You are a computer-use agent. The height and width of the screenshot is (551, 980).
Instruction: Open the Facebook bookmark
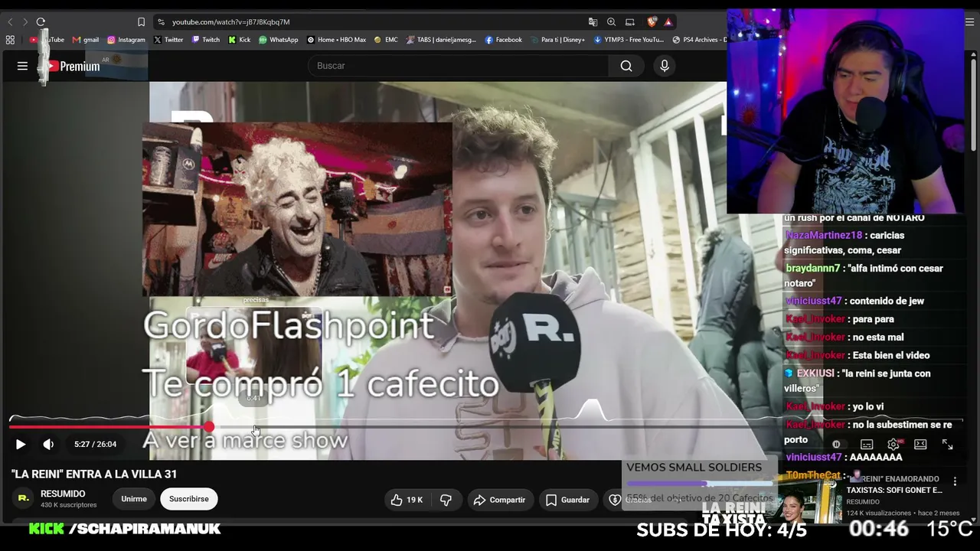(x=503, y=40)
